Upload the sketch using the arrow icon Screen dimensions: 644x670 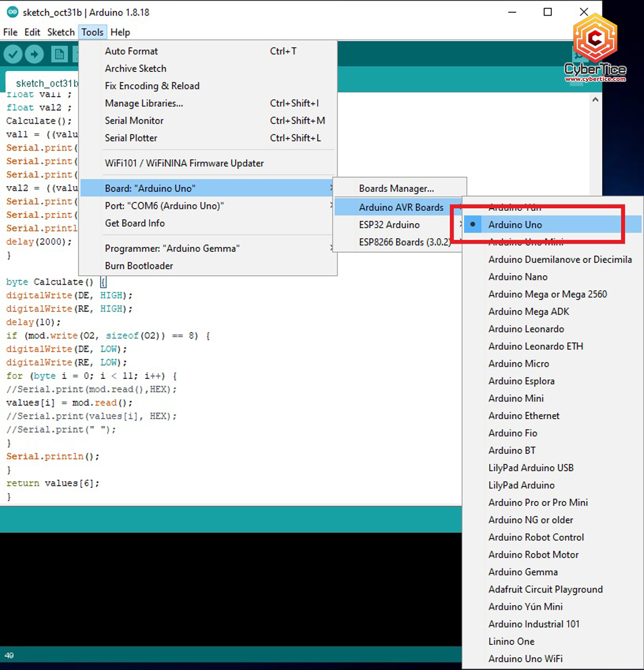(34, 54)
